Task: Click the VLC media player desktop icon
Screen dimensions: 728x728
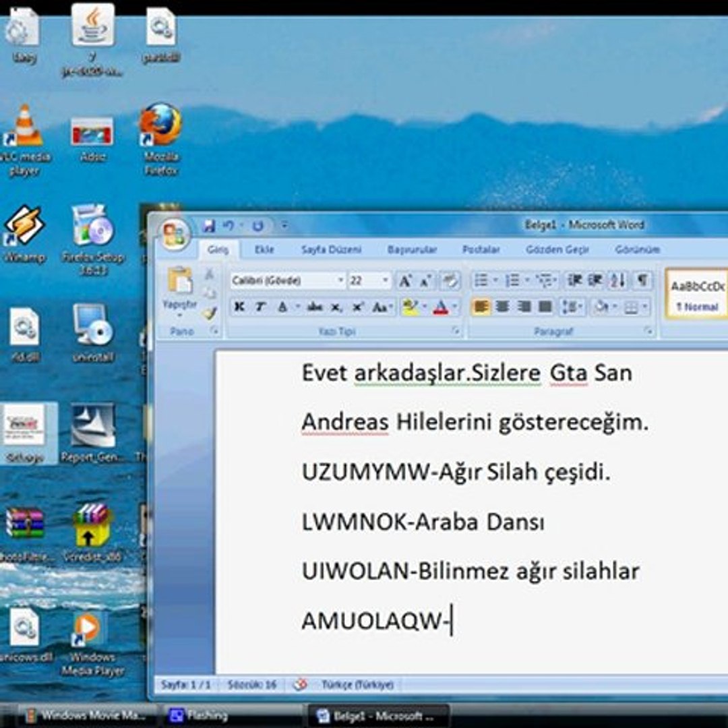Action: pyautogui.click(x=24, y=140)
